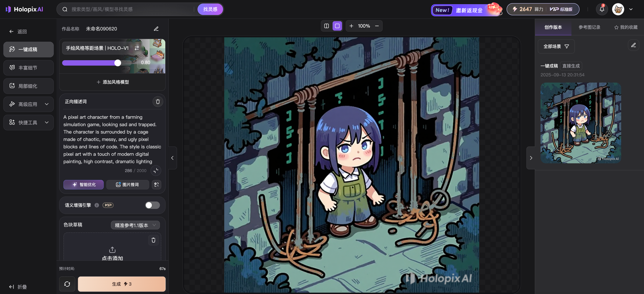
Task: Open the generated version thumbnail
Action: click(581, 123)
